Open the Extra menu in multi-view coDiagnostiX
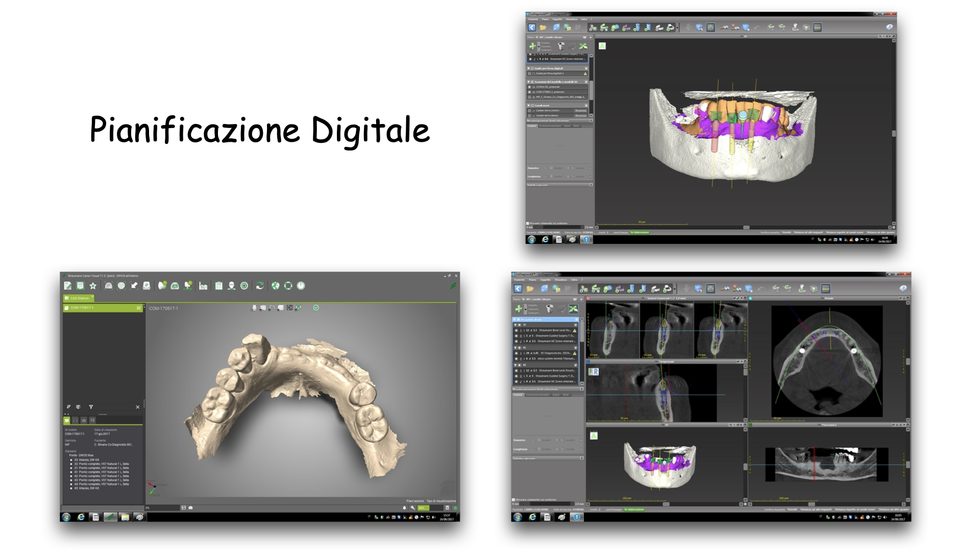980x551 pixels. pos(574,280)
